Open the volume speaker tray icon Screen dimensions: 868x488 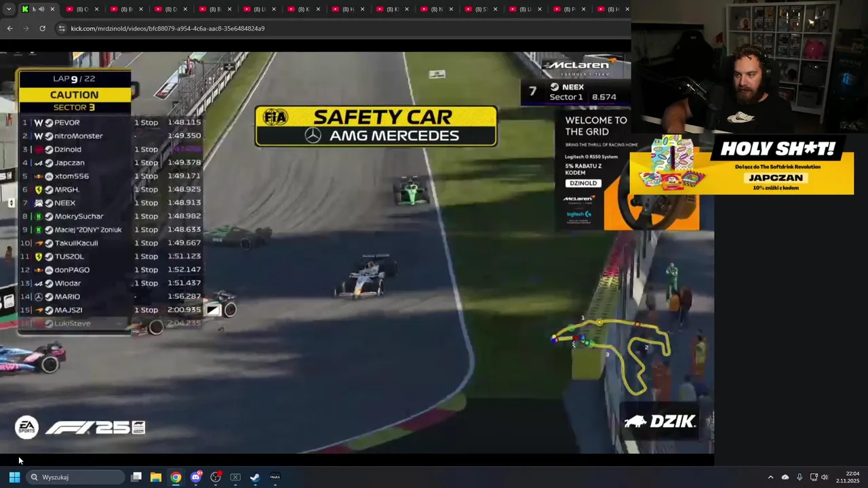click(825, 477)
